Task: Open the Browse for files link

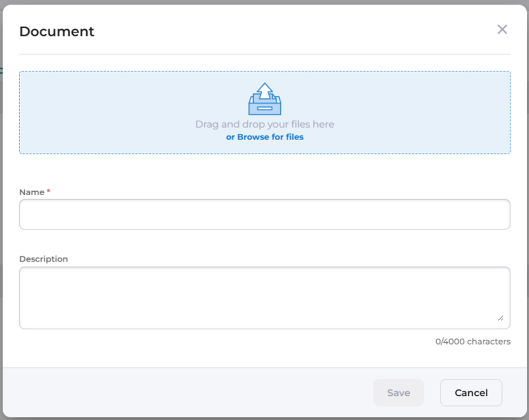Action: pyautogui.click(x=264, y=137)
